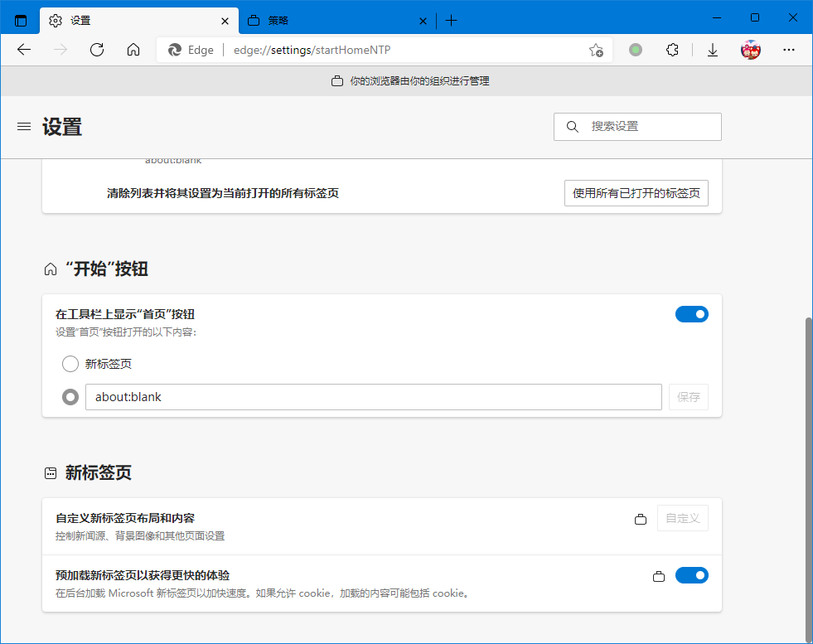813x644 pixels.
Task: Click 控制新闻源、背景图像和其他页面设置 description
Action: tap(140, 536)
